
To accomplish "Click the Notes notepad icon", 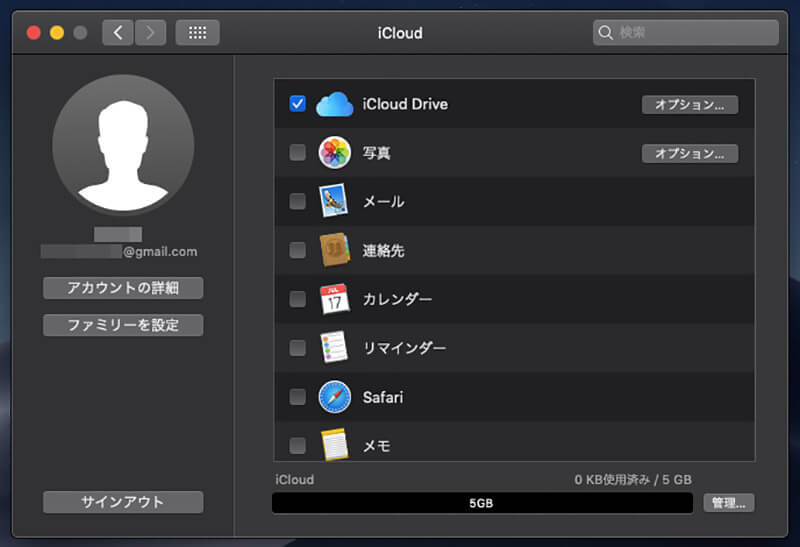I will pyautogui.click(x=335, y=444).
